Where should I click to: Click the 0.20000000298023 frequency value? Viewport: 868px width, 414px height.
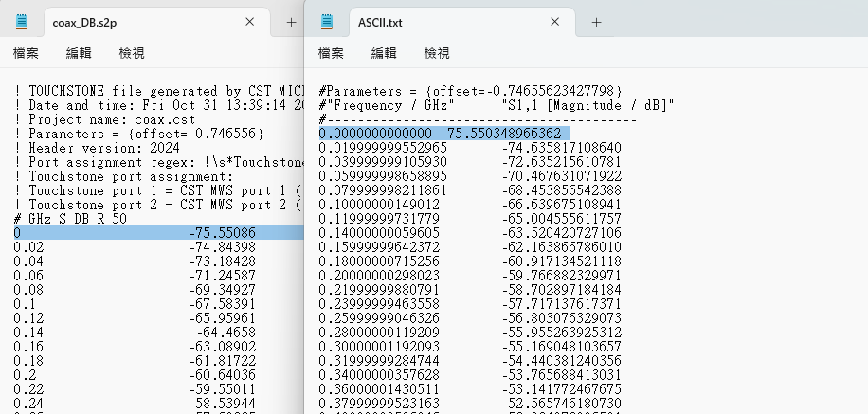tap(379, 276)
